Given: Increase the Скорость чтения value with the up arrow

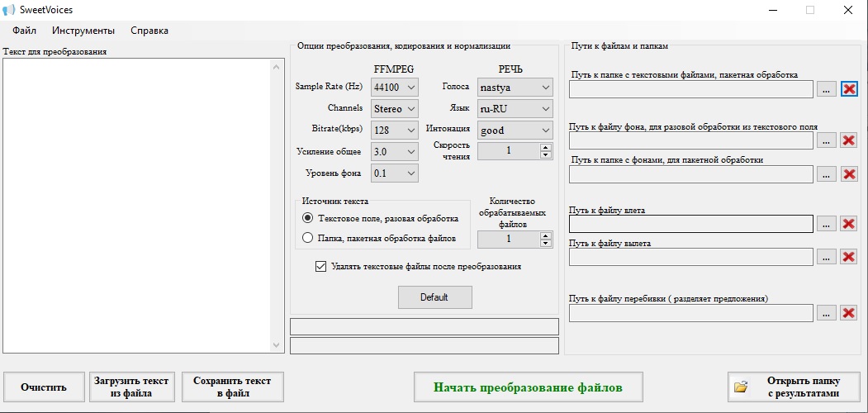Looking at the screenshot, I should [x=546, y=147].
